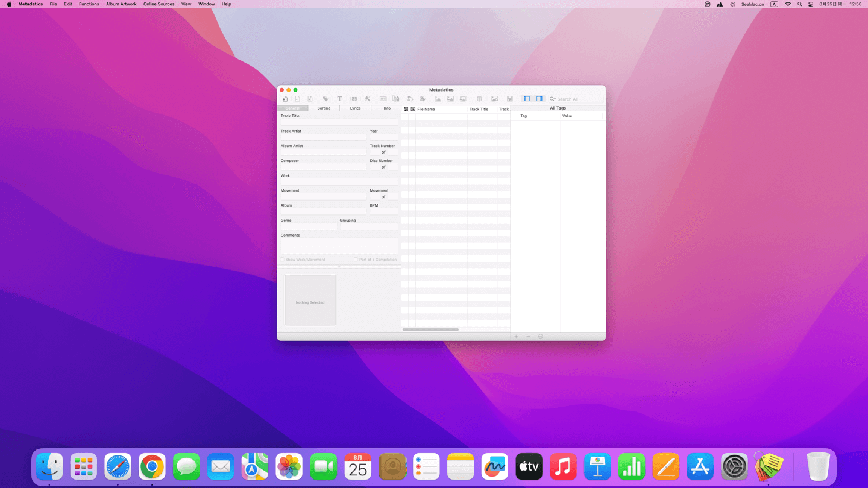This screenshot has height=488, width=868.
Task: Open the wrench and screwdriver tools icon
Action: point(367,99)
